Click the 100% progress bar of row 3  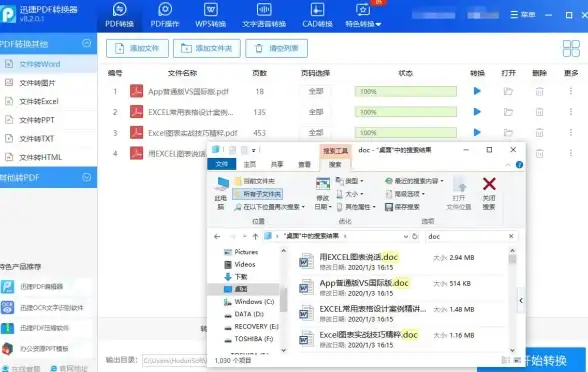(x=406, y=133)
